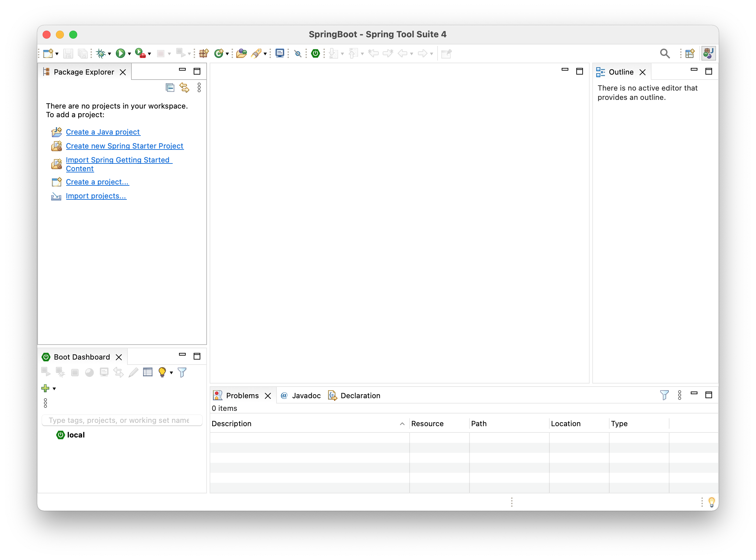Click the disabled Save icon in toolbar

pyautogui.click(x=68, y=53)
